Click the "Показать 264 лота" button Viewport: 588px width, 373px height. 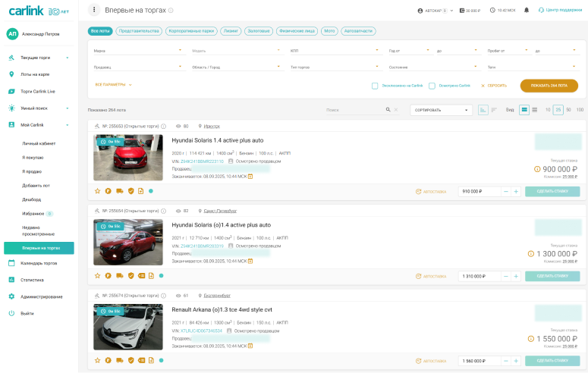pos(549,86)
